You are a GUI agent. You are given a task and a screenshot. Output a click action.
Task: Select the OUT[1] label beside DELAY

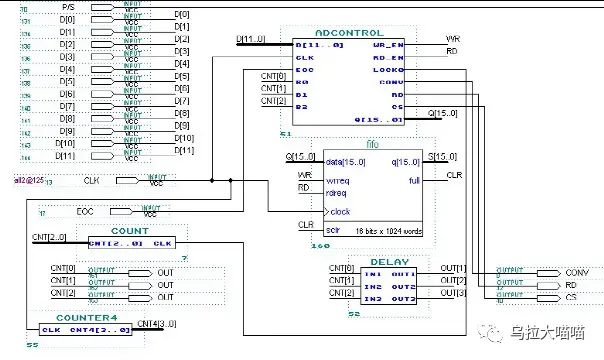coord(453,268)
